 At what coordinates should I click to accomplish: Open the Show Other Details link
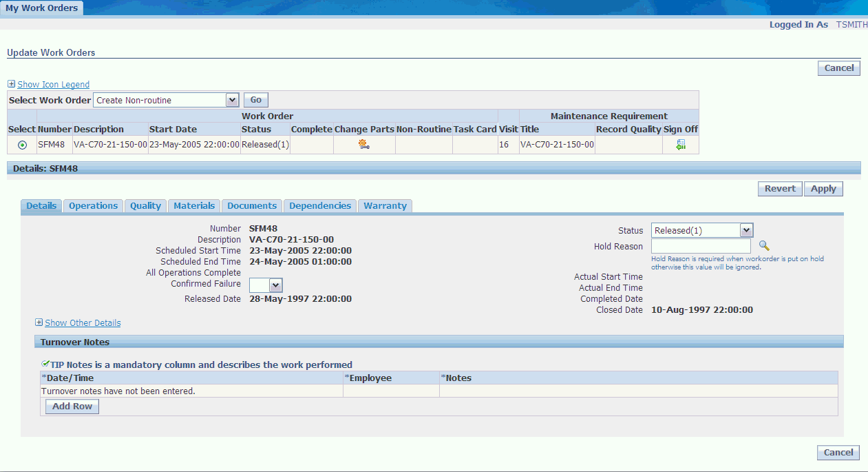[83, 322]
